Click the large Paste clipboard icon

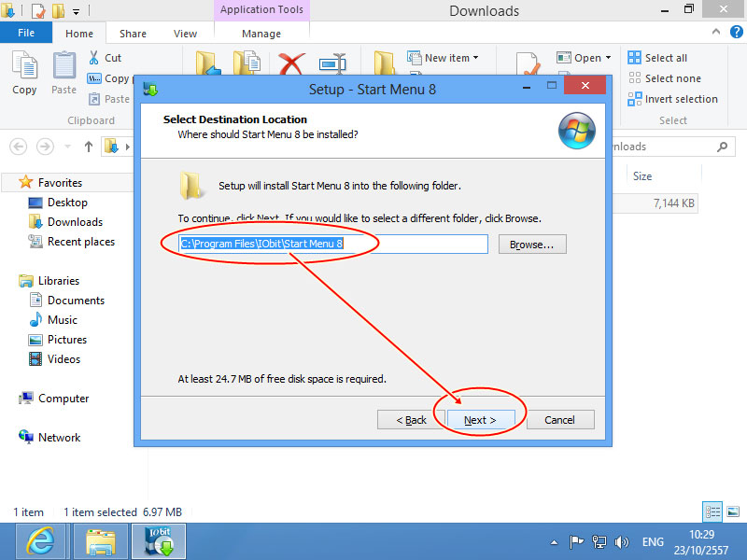pos(63,65)
